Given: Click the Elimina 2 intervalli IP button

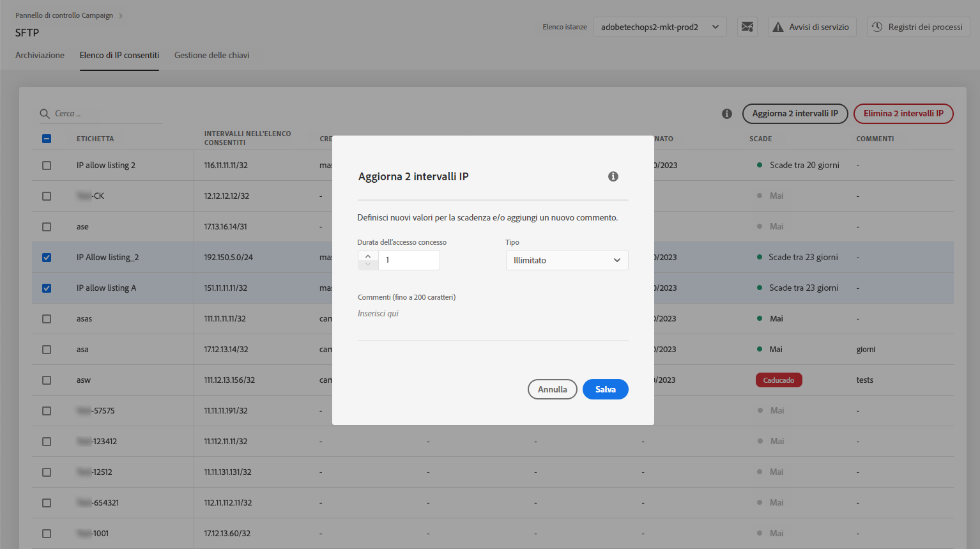Looking at the screenshot, I should (x=903, y=114).
